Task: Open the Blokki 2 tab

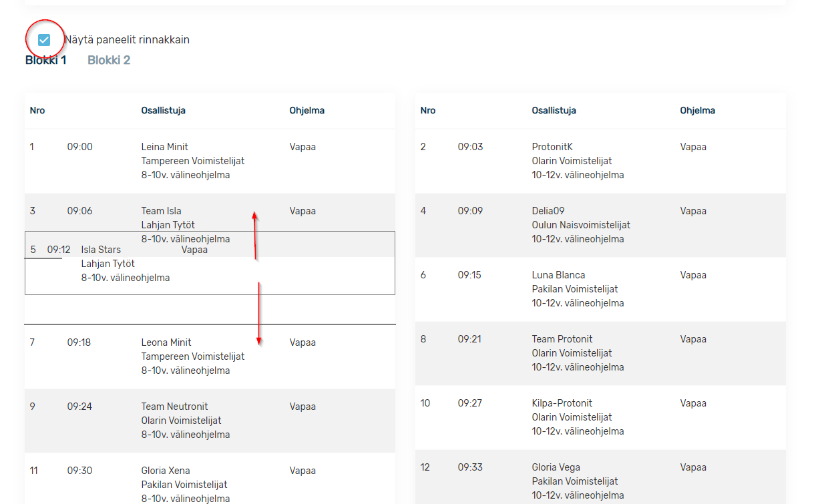Action: tap(109, 60)
